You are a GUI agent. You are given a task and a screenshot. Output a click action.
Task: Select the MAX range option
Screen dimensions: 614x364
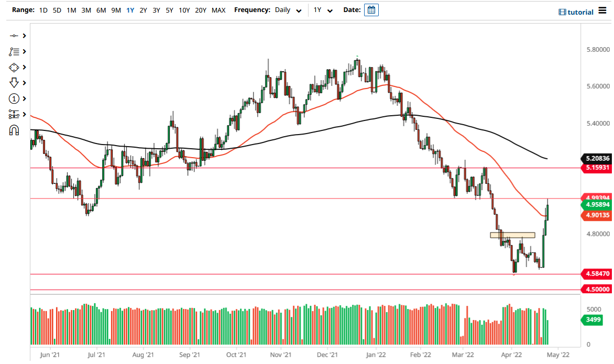click(x=218, y=10)
